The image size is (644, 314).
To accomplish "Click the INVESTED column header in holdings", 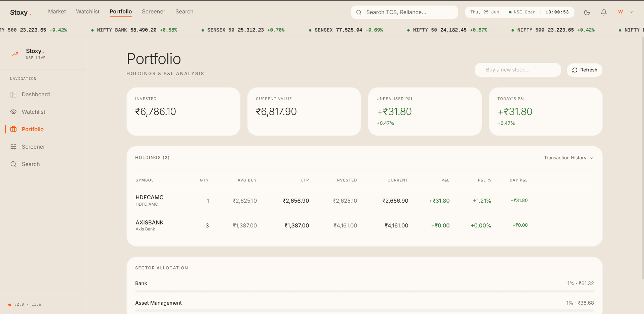I will (x=346, y=180).
